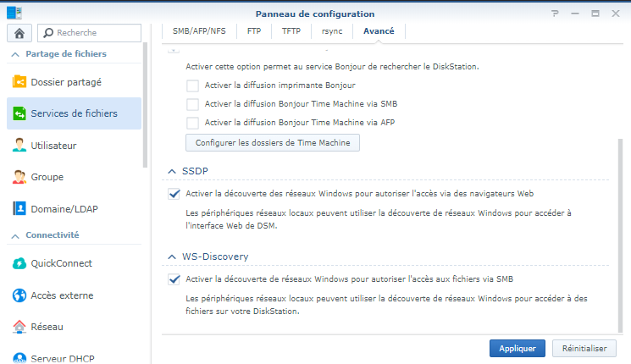Screen dimensions: 631x364
Task: Click the Utilisateur person icon
Action: pyautogui.click(x=19, y=145)
